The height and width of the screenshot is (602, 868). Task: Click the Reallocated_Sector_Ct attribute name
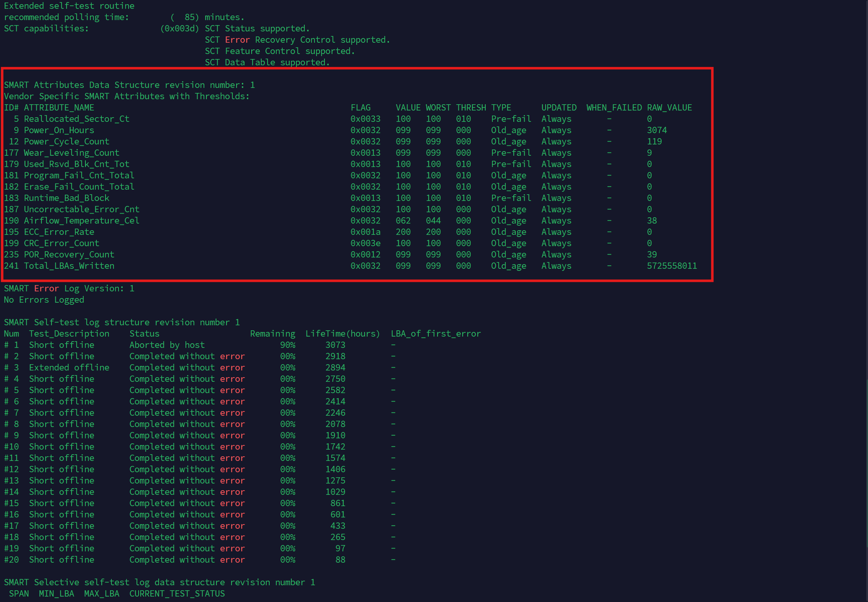pos(77,119)
